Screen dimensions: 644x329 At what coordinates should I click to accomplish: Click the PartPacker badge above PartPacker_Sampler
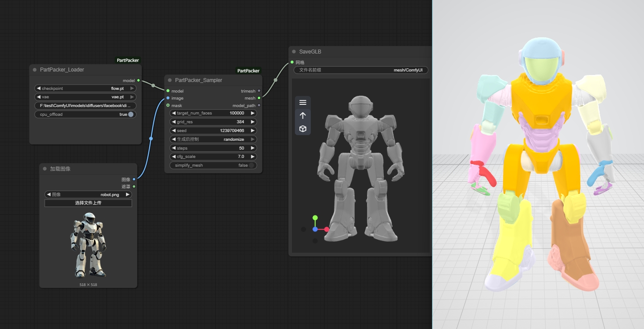click(x=248, y=71)
